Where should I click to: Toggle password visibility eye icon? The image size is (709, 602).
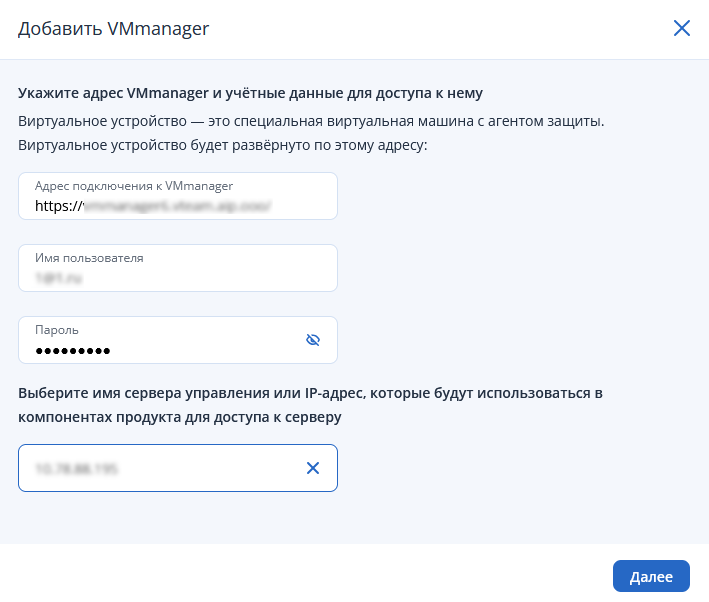point(313,340)
